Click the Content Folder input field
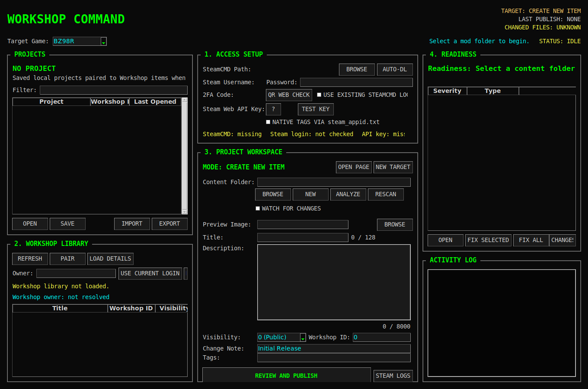This screenshot has width=588, height=389. tap(334, 182)
